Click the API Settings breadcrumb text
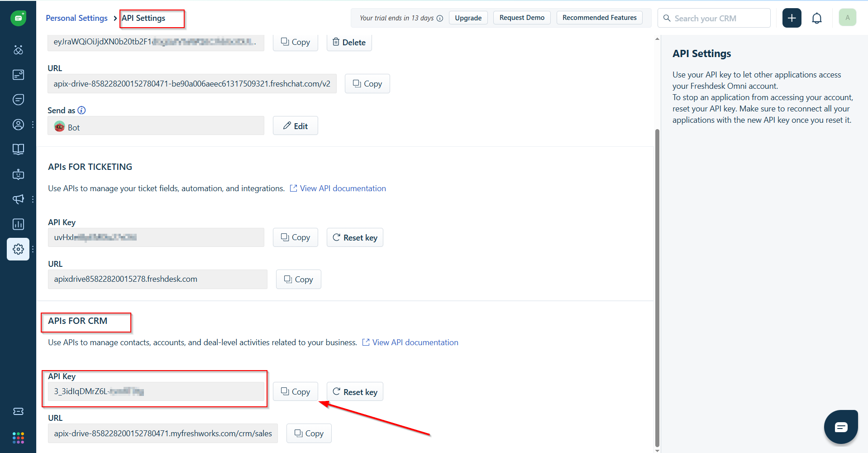Image resolution: width=868 pixels, height=453 pixels. coord(143,18)
